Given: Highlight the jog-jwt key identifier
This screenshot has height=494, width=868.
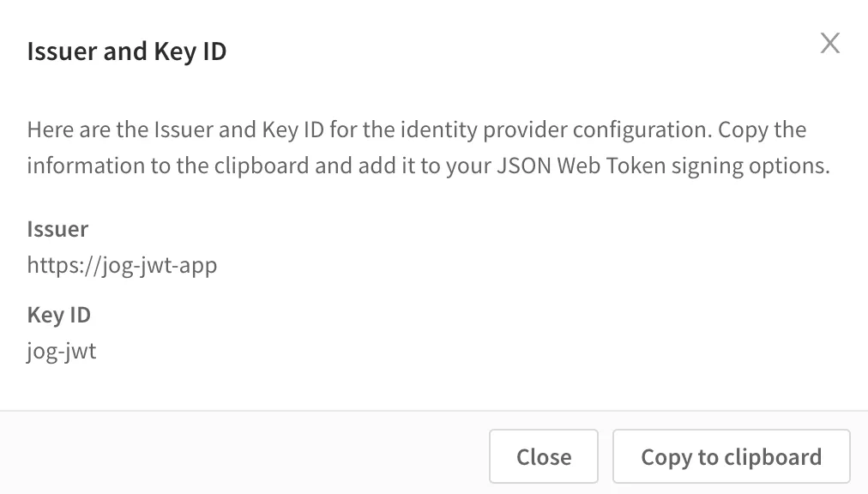Looking at the screenshot, I should coord(62,350).
